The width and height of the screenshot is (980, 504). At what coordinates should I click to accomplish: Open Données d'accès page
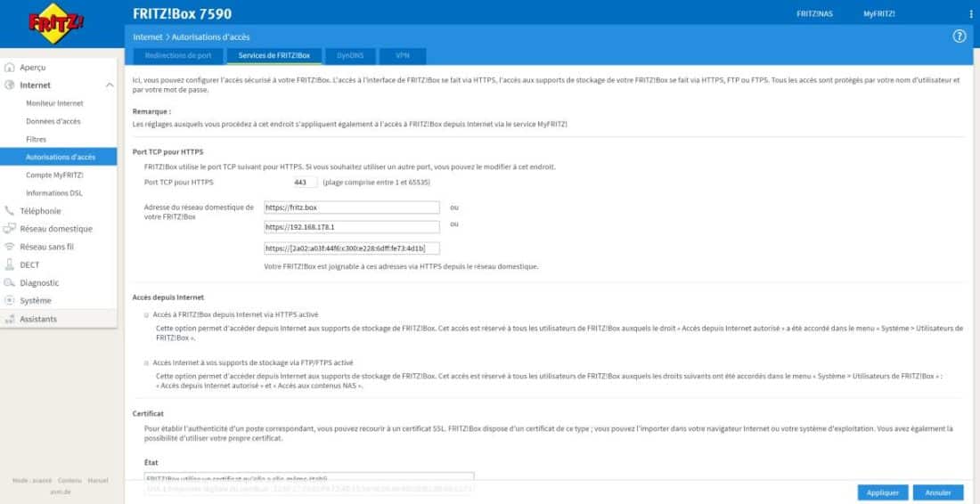53,121
